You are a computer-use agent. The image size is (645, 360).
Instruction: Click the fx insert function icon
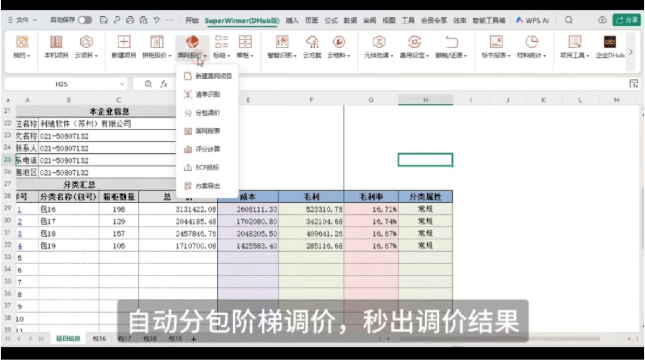point(164,84)
